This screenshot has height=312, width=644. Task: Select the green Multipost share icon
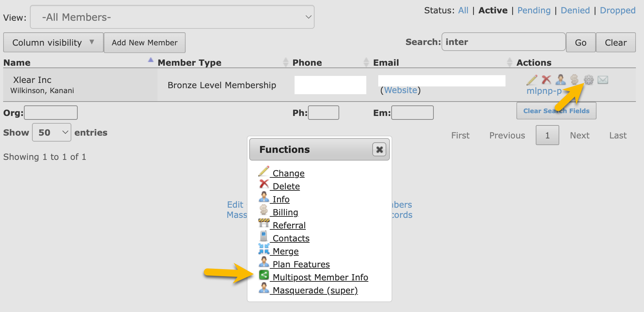[x=264, y=275]
